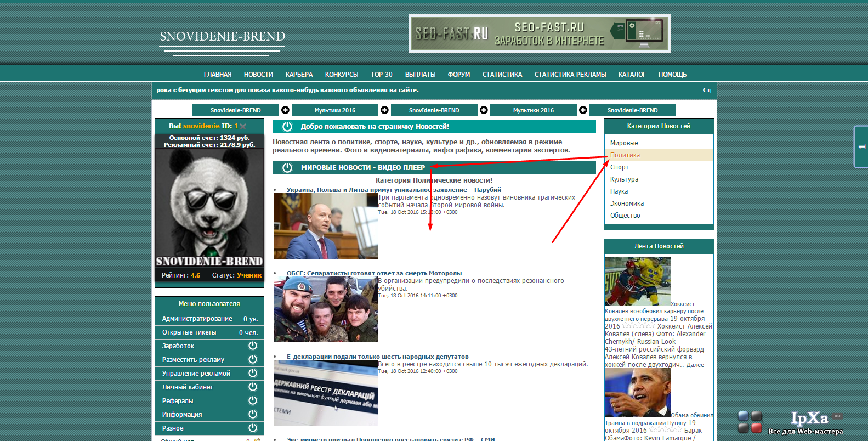Click power icon beside Разместить рекламу
Image resolution: width=868 pixels, height=441 pixels.
tap(253, 359)
